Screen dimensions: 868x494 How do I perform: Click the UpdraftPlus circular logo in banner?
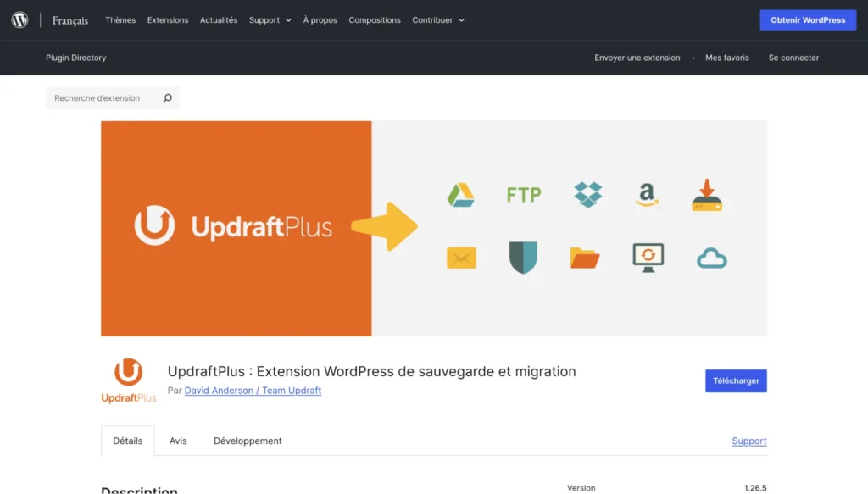154,225
